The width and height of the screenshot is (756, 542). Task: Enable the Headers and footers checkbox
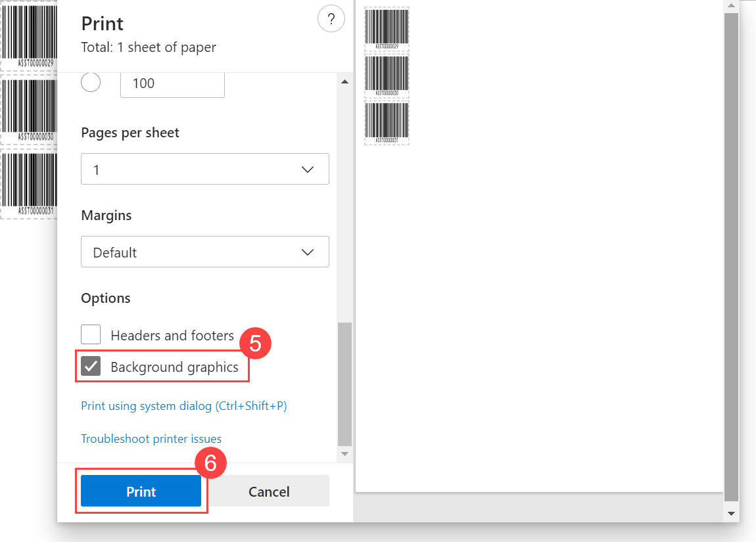pyautogui.click(x=91, y=335)
